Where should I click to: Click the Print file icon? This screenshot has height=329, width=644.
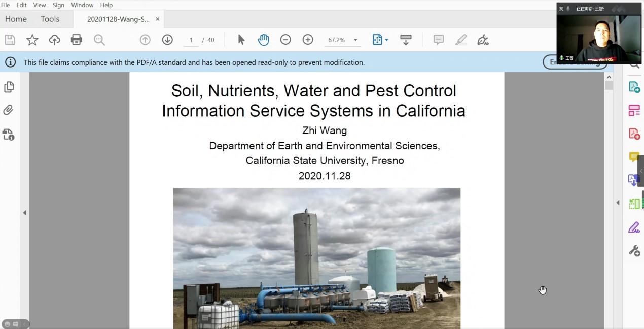pyautogui.click(x=77, y=40)
